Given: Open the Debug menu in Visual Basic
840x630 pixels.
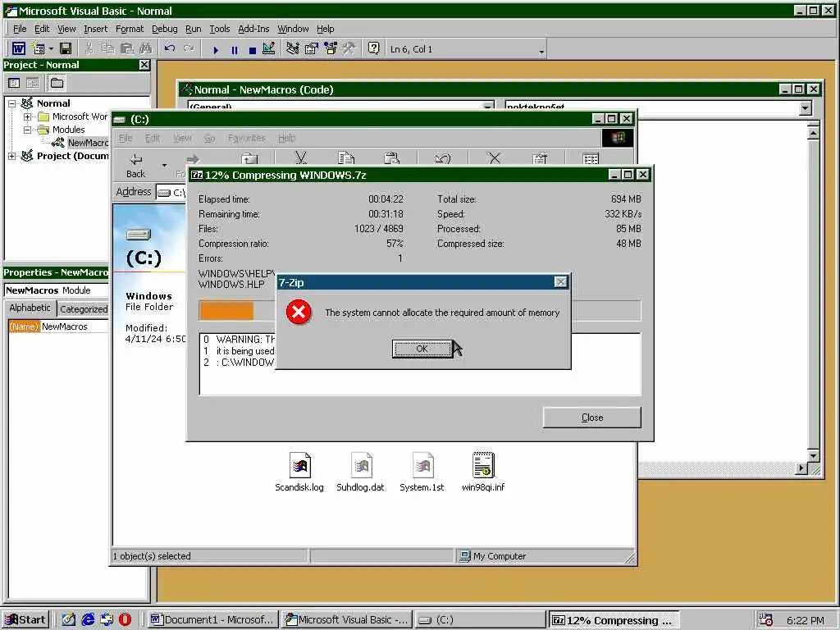Looking at the screenshot, I should pos(164,29).
